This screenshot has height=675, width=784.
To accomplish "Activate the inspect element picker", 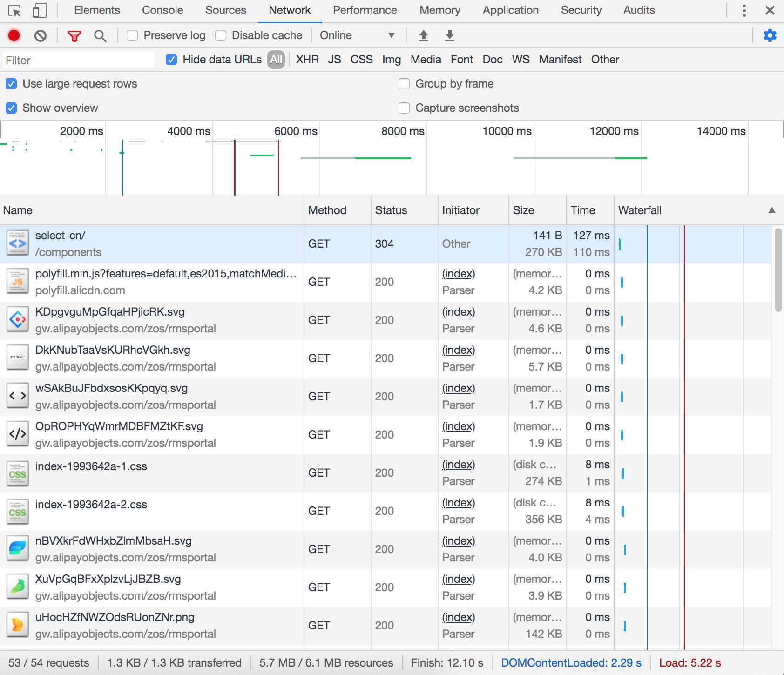I will [15, 10].
